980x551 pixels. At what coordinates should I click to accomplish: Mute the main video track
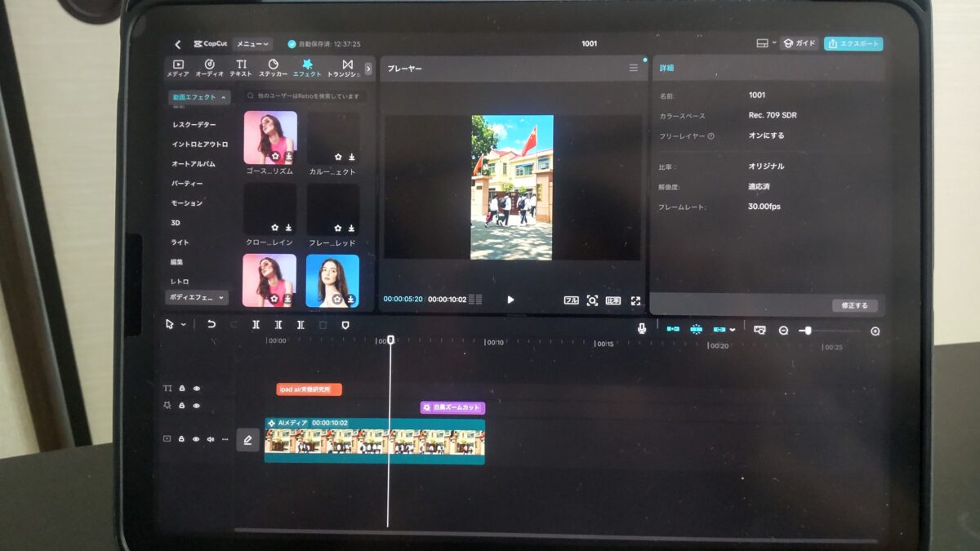click(x=210, y=439)
